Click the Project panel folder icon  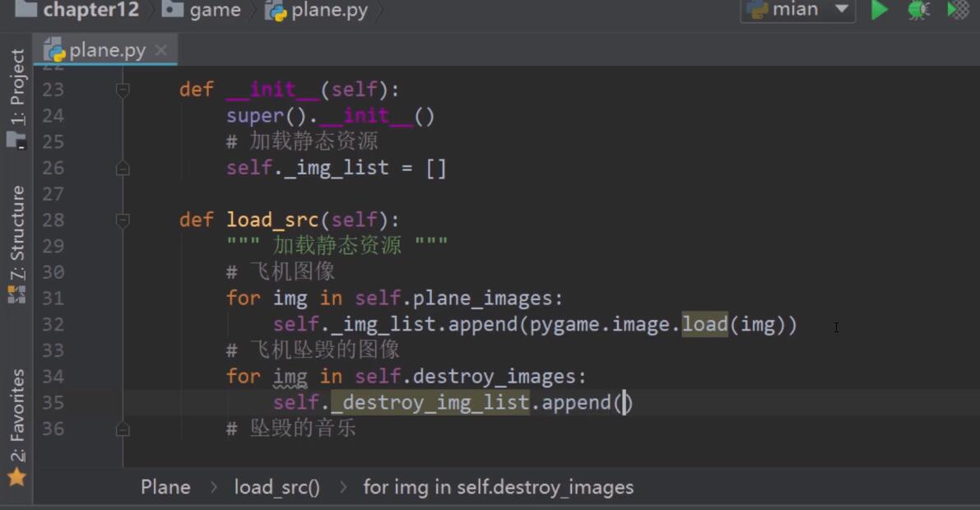[17, 139]
